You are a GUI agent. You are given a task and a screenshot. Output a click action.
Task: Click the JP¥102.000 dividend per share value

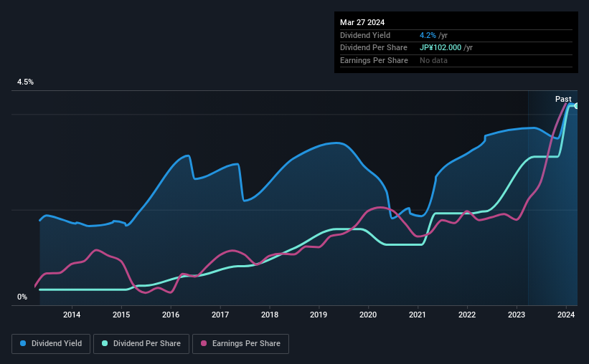tap(440, 48)
